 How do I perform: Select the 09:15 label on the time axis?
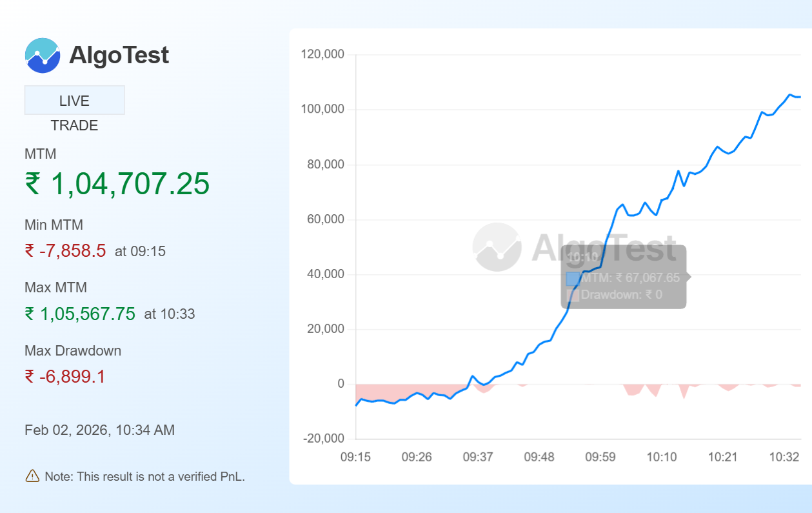pyautogui.click(x=357, y=457)
